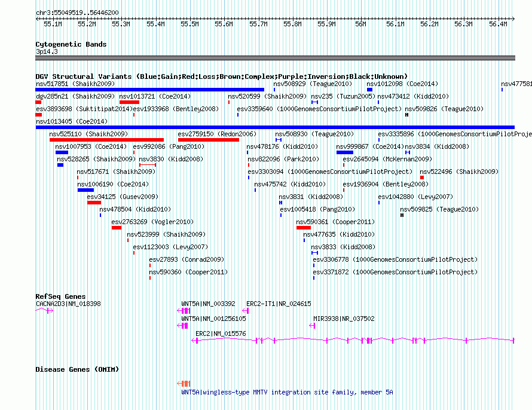Open the esv1005418 (Pang2010) label
The height and width of the screenshot is (410, 532).
(317, 209)
